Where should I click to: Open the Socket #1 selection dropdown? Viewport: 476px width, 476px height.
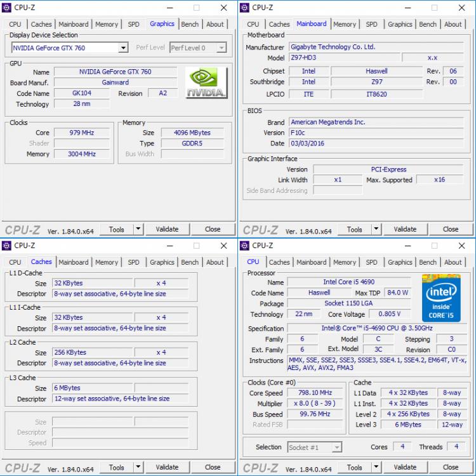tap(315, 447)
